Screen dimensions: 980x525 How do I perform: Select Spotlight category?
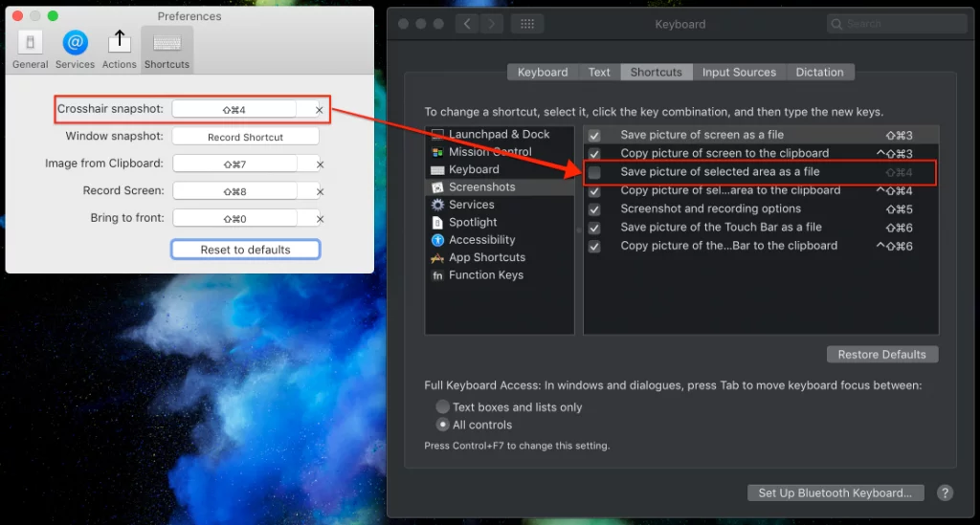500,222
